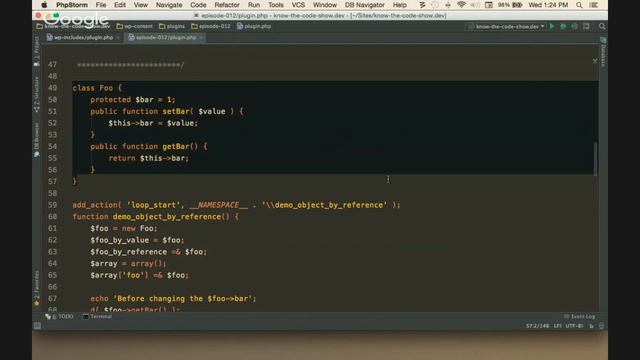Click 'Before changing the $foo->bar' string

point(182,299)
